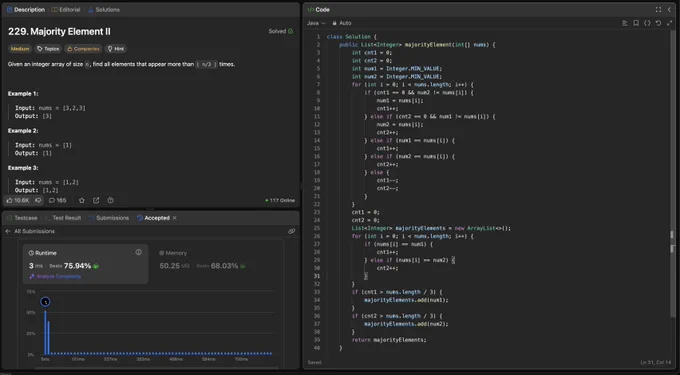This screenshot has width=680, height=375.
Task: Open the Topics tag
Action: (48, 49)
